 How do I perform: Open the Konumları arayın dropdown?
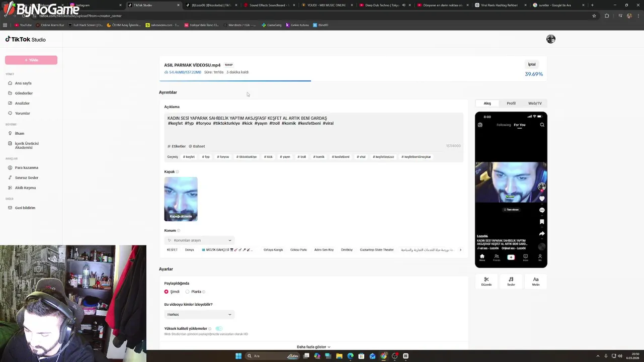199,240
